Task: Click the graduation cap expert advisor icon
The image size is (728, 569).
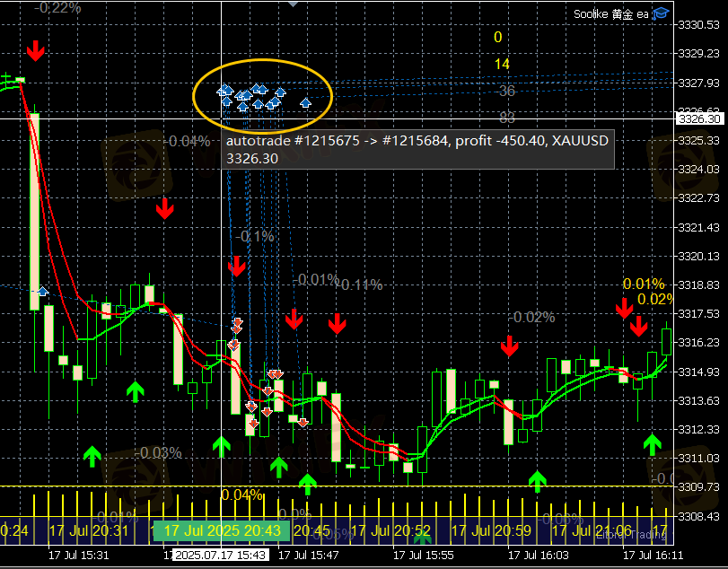Action: click(x=661, y=14)
